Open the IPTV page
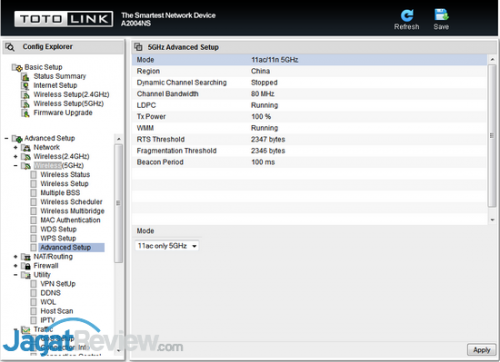Viewport: 500px width, 362px height. 47,320
